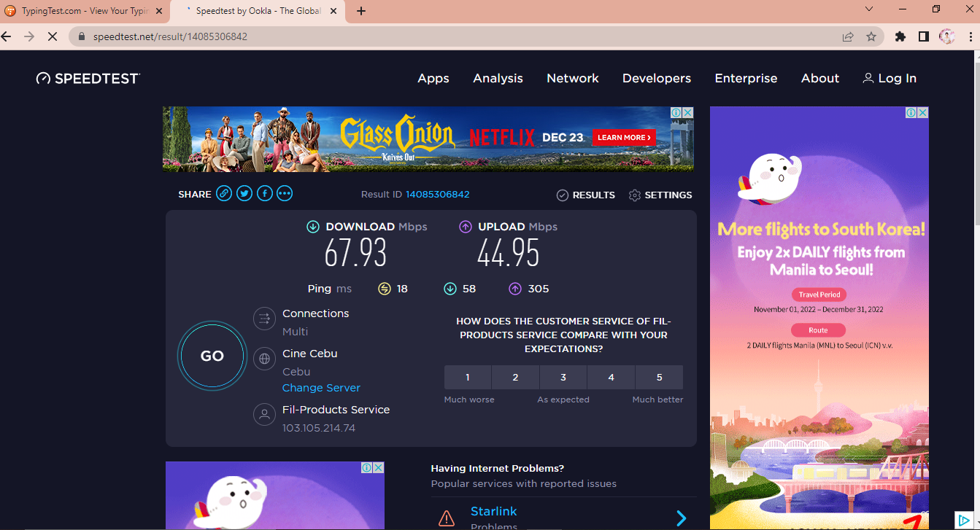Image resolution: width=980 pixels, height=530 pixels.
Task: Click LEARN MORE on the Netflix ad
Action: point(624,137)
